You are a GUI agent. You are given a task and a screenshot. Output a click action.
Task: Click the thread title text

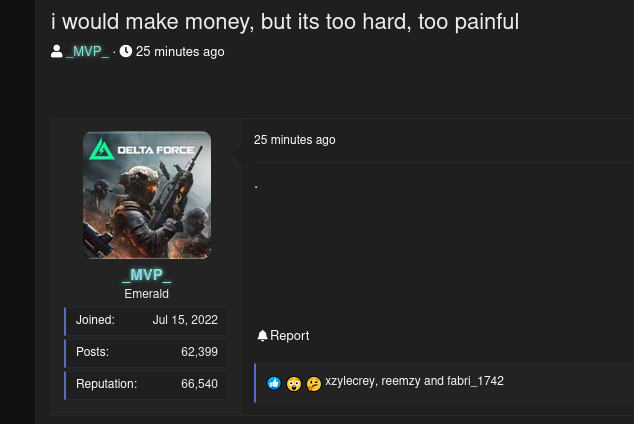[285, 21]
